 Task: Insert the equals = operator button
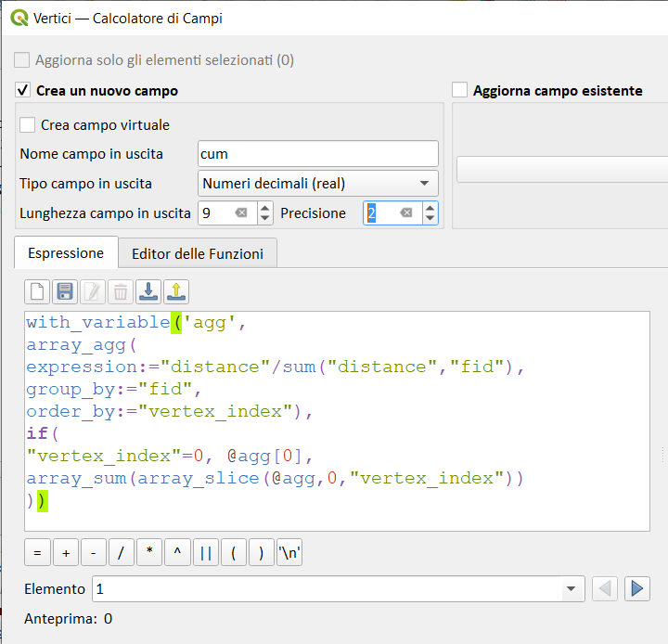tap(37, 553)
